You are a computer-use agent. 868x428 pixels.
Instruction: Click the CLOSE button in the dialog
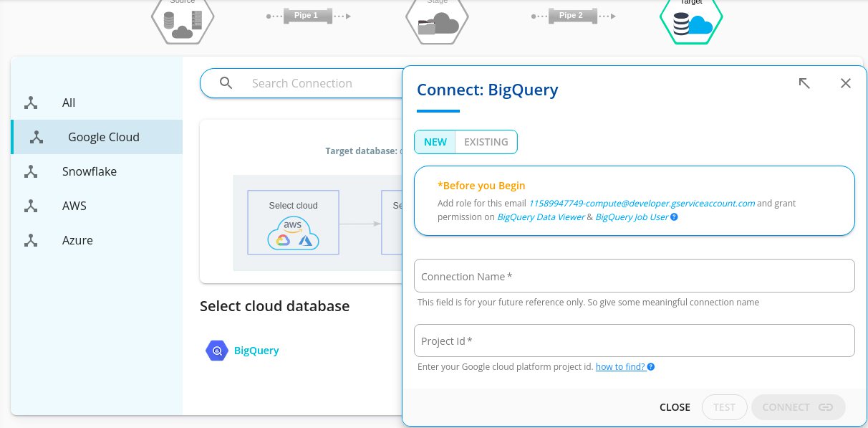(x=675, y=407)
